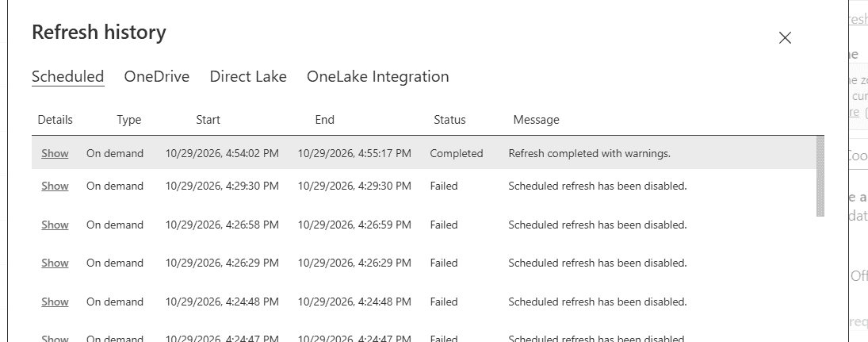Viewport: 868px width, 342px height.
Task: Click the Failed status of the 4:26:58 PM row
Action: tap(444, 225)
